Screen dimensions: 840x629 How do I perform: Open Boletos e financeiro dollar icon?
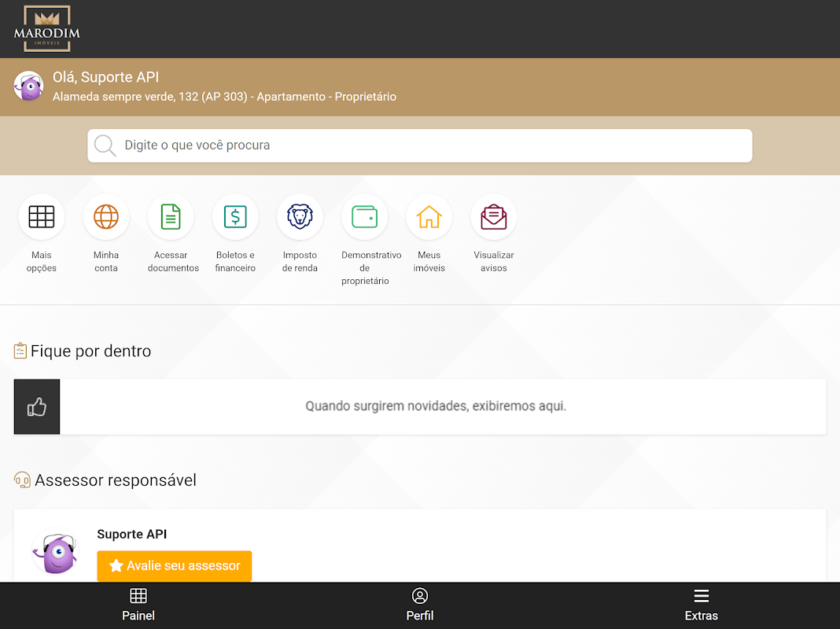pos(235,217)
